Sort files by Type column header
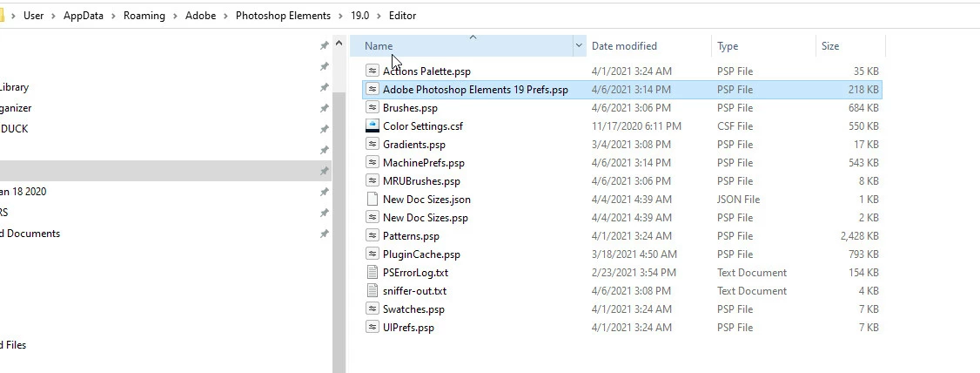 (x=728, y=45)
